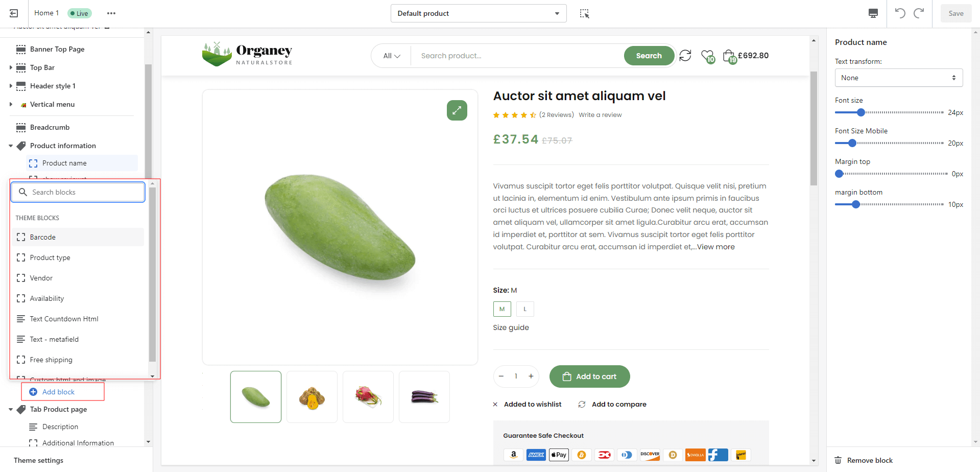Toggle the inspector selection tool
The height and width of the screenshot is (472, 980).
pos(584,13)
